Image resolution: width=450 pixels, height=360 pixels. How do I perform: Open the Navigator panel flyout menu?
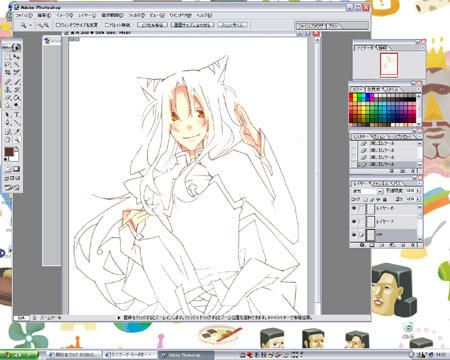pos(422,48)
